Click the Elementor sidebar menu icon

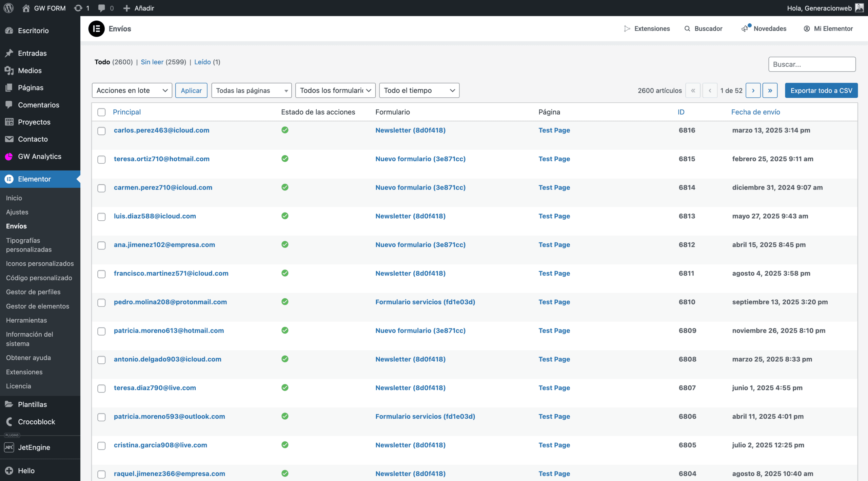(x=9, y=179)
